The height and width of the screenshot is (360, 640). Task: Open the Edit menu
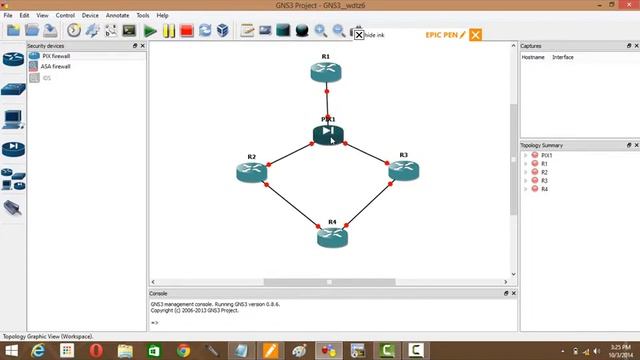click(x=24, y=16)
